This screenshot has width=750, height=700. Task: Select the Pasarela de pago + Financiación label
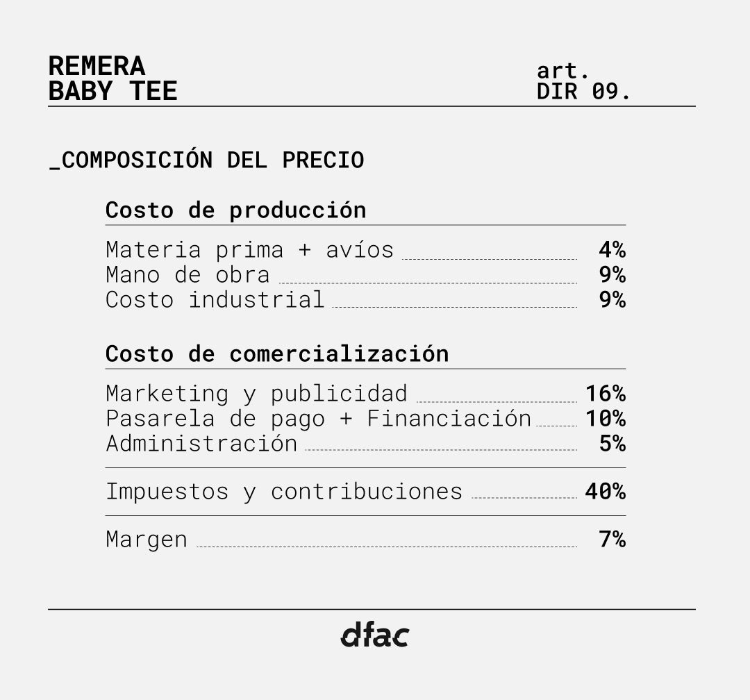[318, 418]
